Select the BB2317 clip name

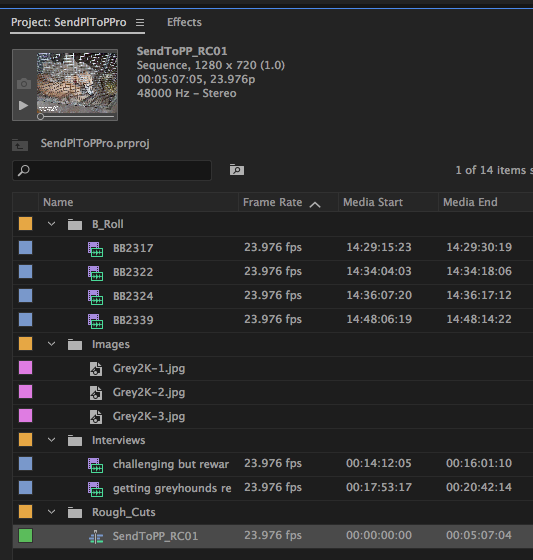(x=133, y=248)
